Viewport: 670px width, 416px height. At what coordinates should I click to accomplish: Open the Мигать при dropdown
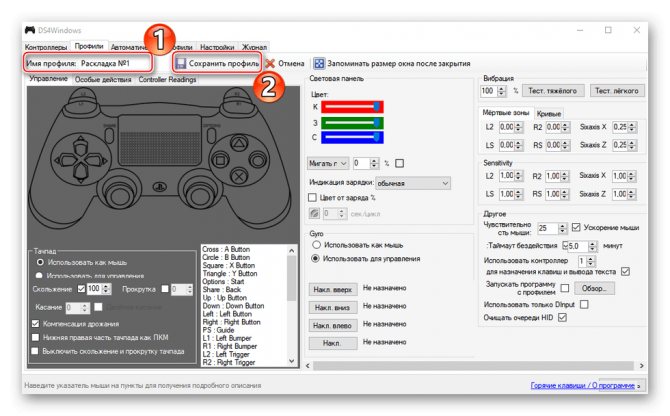(x=328, y=164)
